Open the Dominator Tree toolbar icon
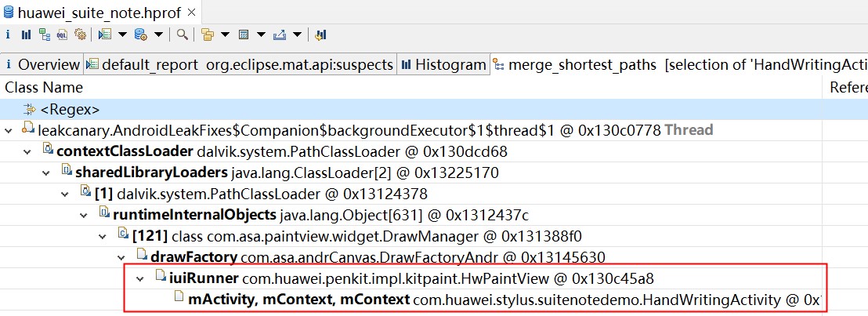This screenshot has width=868, height=316. (45, 35)
